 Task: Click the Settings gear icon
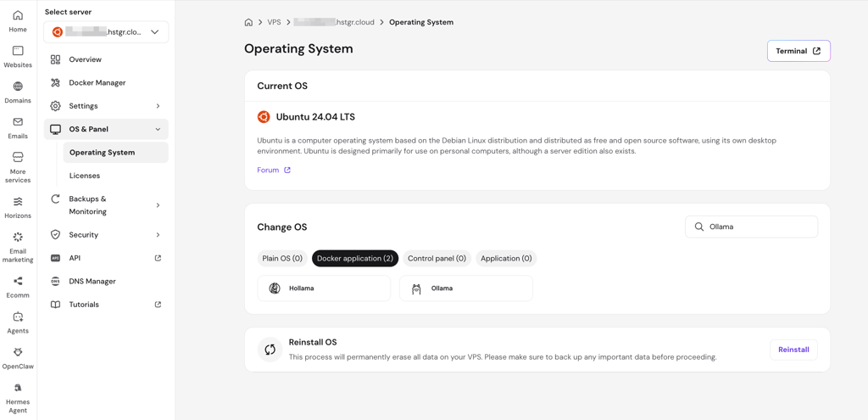[x=55, y=106]
